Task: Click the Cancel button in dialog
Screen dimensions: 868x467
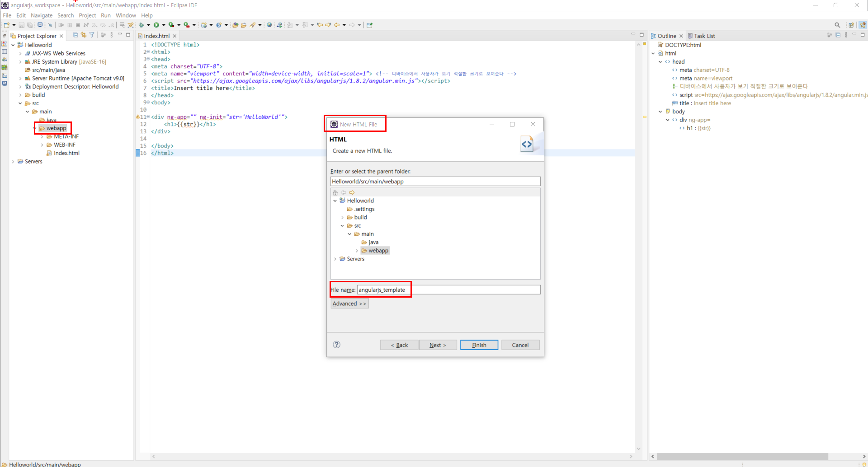Action: tap(520, 345)
